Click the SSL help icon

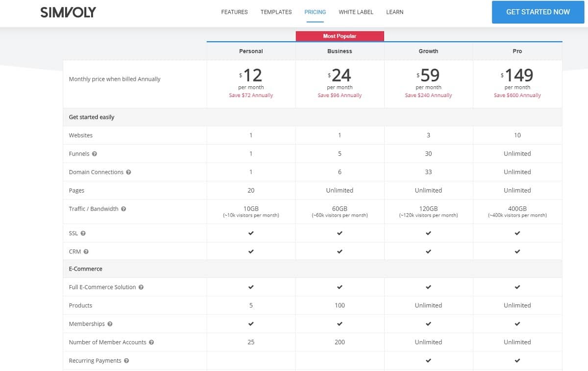tap(83, 233)
